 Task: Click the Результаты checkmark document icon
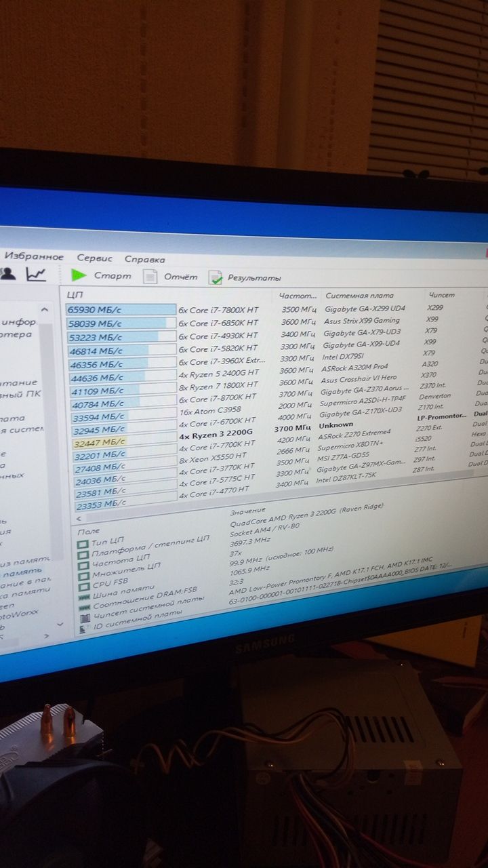(216, 277)
